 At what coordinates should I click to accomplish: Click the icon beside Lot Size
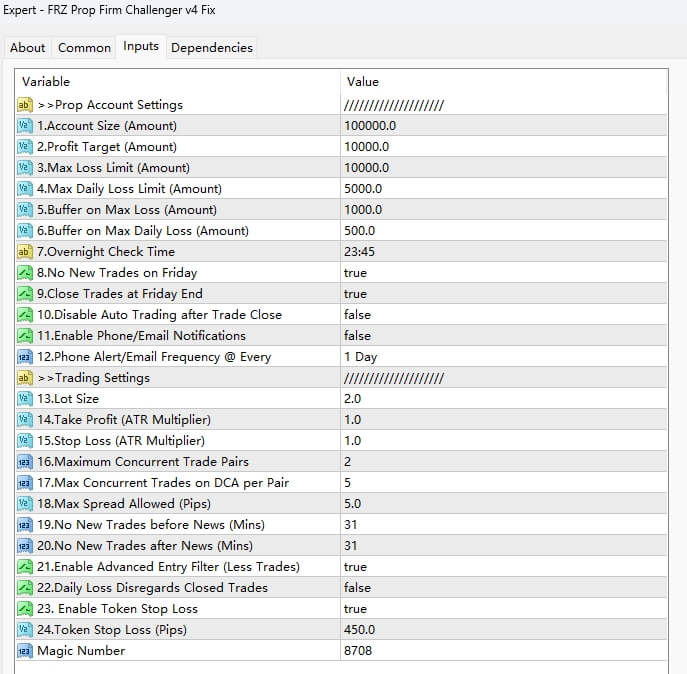(25, 399)
